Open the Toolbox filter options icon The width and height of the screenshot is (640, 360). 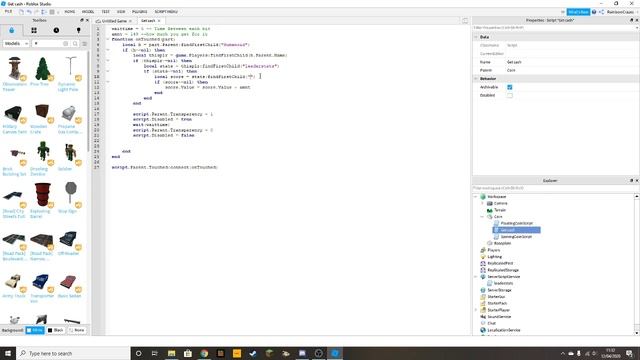84,43
